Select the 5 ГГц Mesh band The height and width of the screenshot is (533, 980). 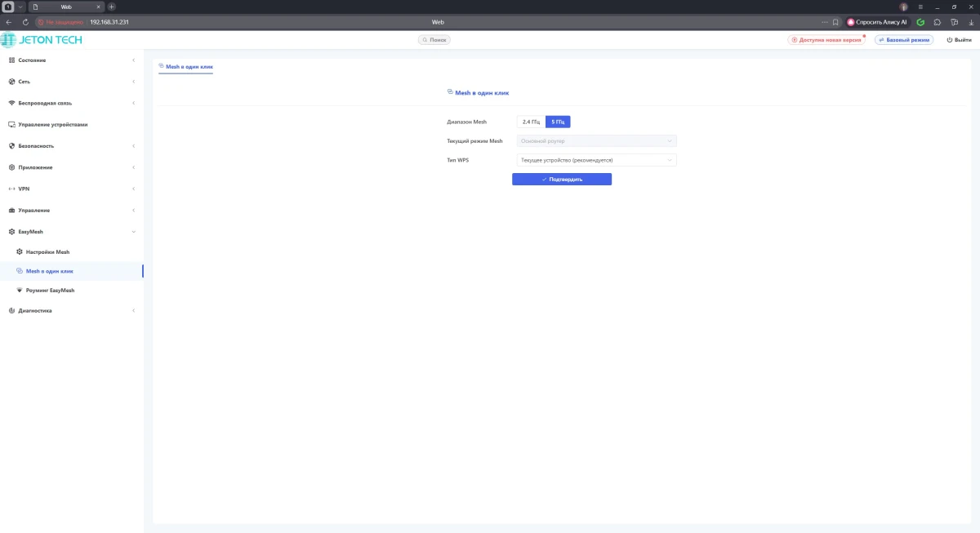click(558, 122)
